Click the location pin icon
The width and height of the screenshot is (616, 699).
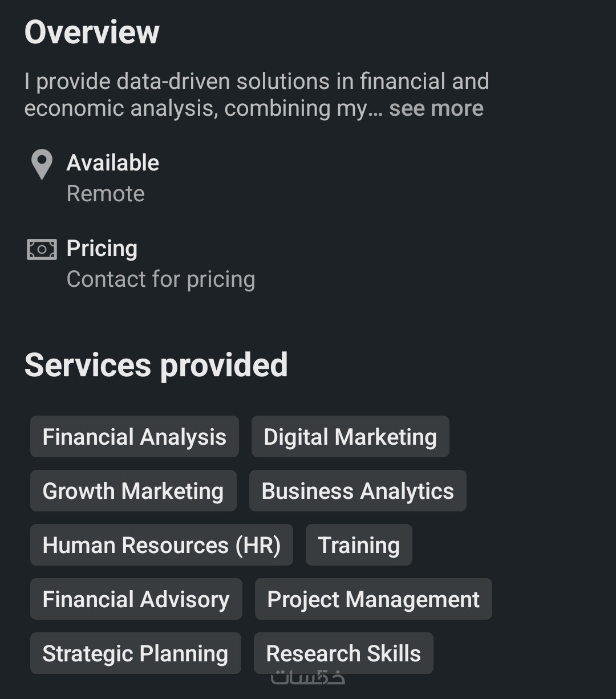pyautogui.click(x=42, y=164)
